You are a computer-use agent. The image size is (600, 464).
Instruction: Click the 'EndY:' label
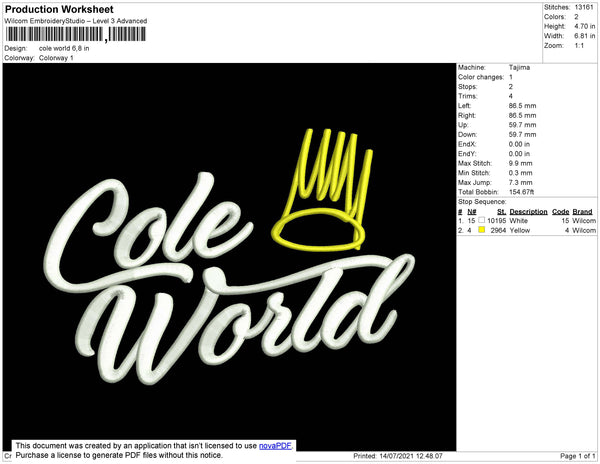coord(467,154)
